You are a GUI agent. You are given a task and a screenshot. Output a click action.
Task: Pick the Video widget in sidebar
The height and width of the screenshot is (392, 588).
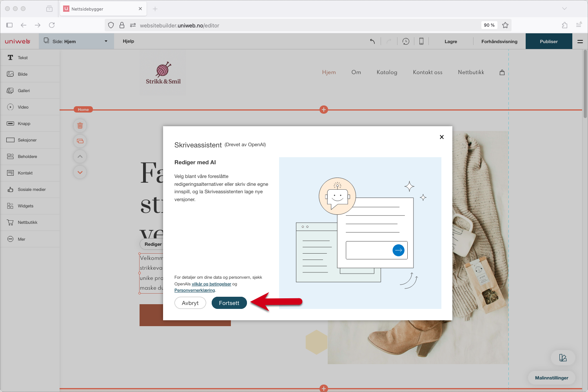[x=30, y=107]
